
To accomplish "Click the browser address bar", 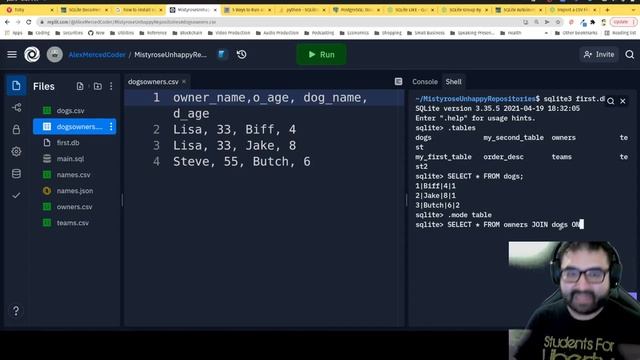I will click(282, 22).
